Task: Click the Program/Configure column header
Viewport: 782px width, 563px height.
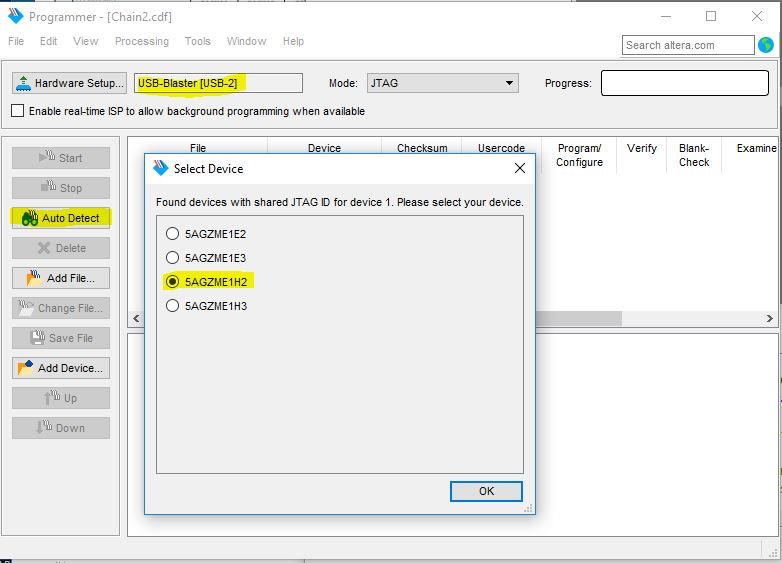Action: point(579,155)
